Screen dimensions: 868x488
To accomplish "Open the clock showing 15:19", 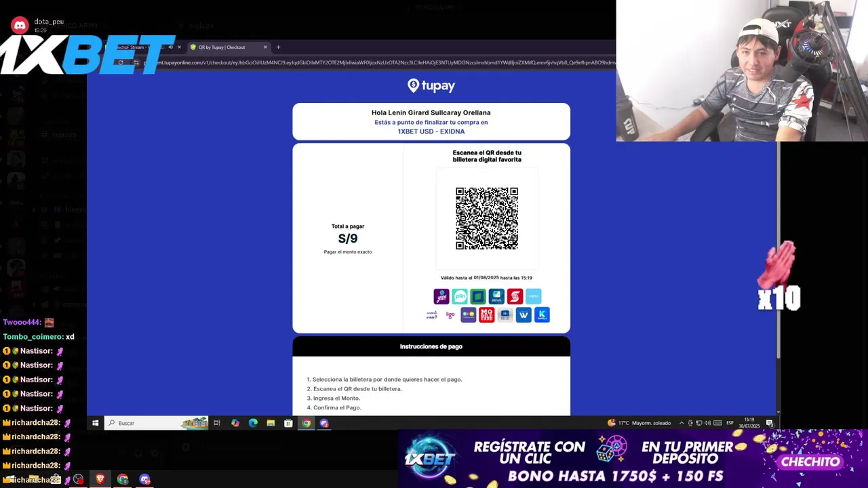I will [749, 423].
